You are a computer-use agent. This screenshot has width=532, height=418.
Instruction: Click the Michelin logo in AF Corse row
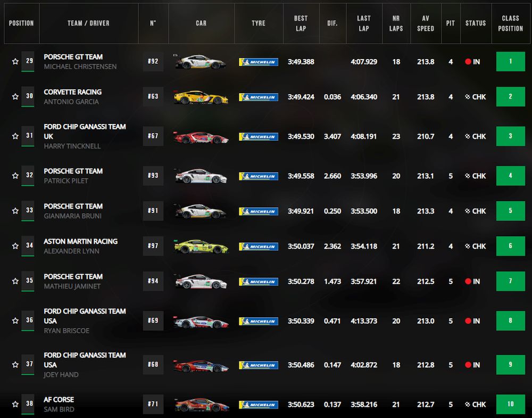259,404
